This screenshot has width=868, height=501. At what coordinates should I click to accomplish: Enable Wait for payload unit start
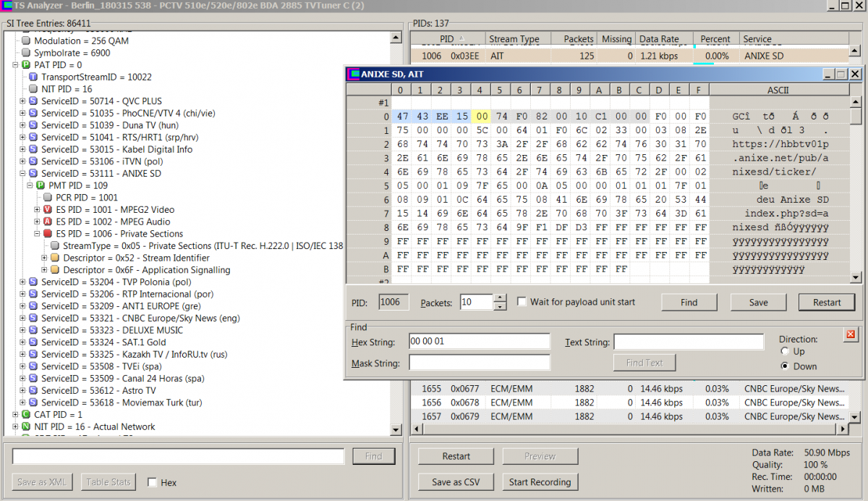tap(522, 302)
